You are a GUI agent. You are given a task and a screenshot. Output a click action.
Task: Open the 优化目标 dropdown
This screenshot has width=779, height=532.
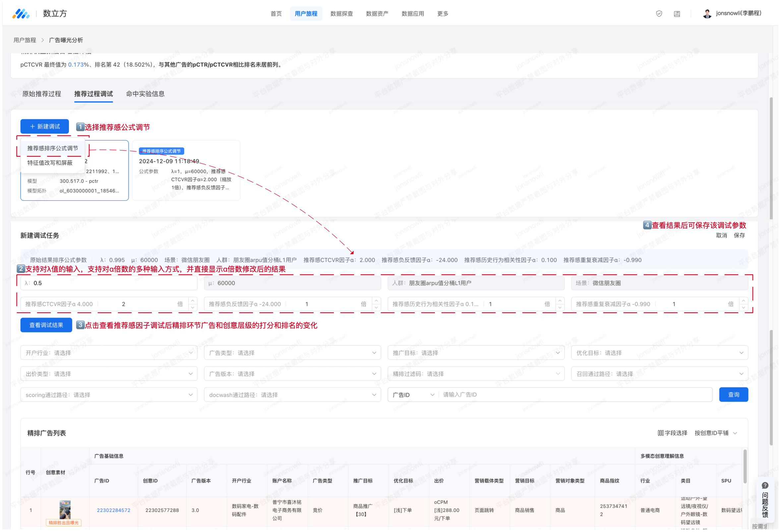[659, 353]
